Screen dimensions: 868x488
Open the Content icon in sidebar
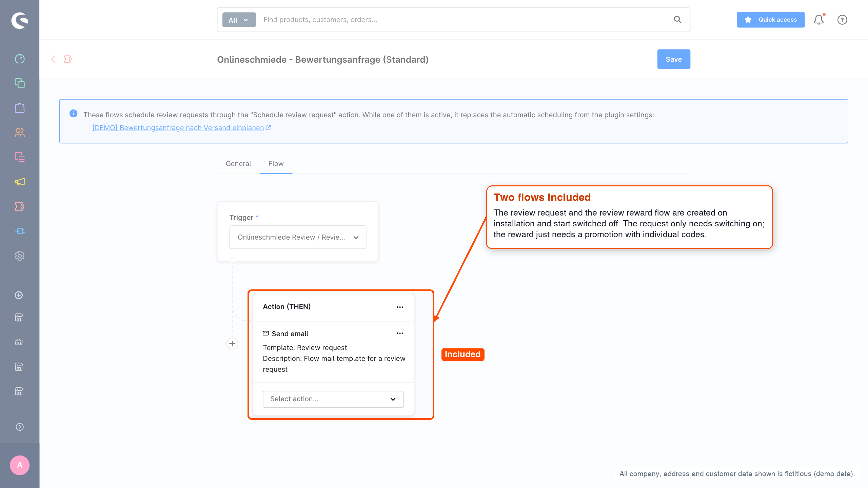(x=20, y=157)
